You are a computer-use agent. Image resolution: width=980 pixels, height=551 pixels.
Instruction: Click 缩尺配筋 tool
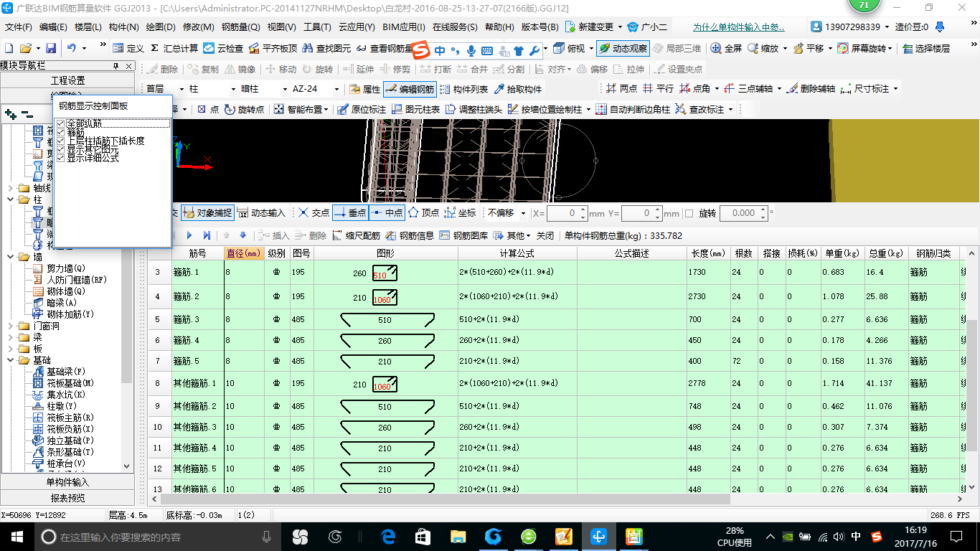pyautogui.click(x=356, y=235)
